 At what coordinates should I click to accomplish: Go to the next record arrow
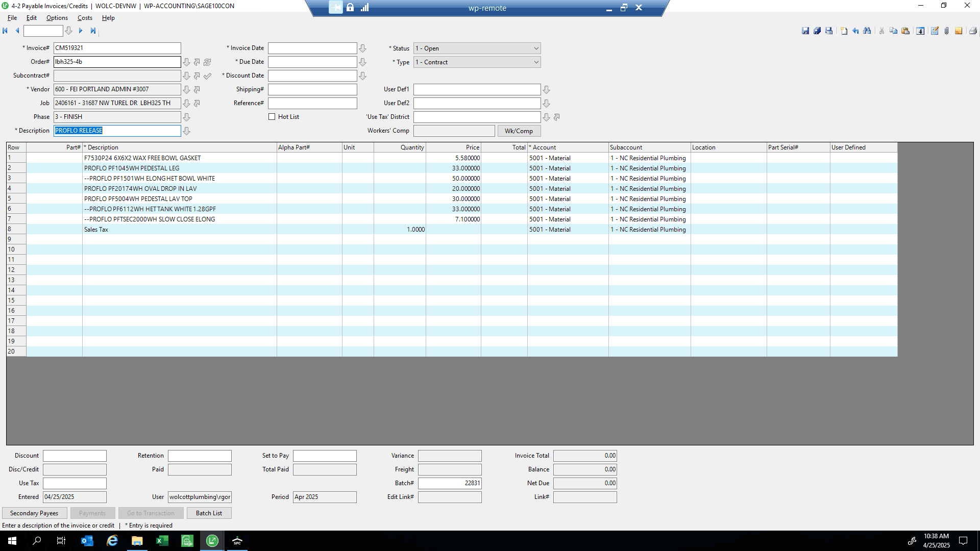(x=81, y=31)
